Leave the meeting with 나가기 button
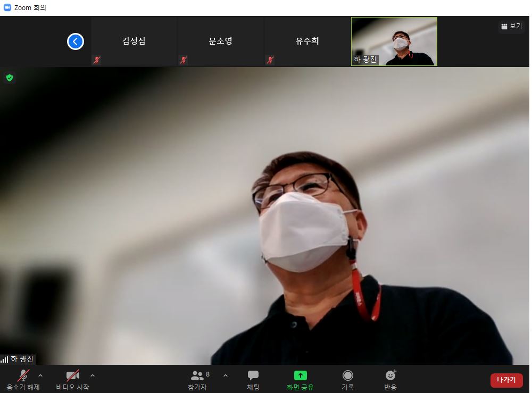 [x=506, y=380]
